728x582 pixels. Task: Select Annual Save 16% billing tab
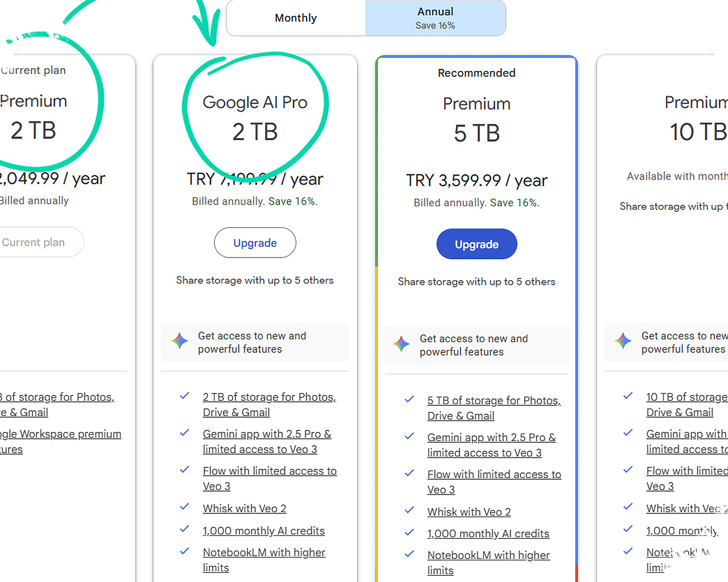coord(435,18)
